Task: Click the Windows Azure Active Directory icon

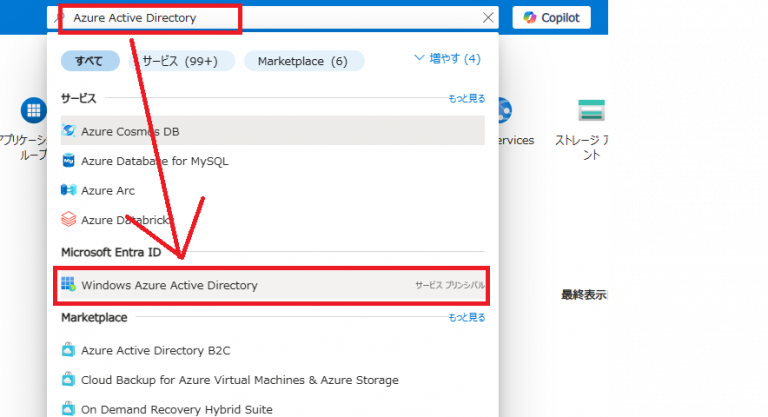Action: (x=69, y=285)
